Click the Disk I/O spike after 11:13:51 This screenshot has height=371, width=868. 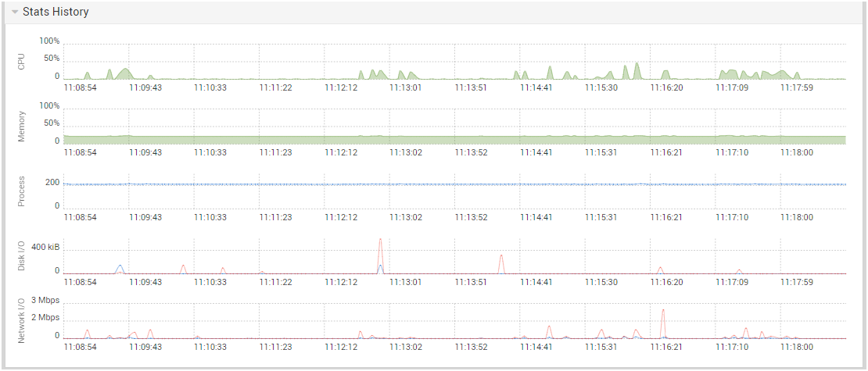[501, 264]
